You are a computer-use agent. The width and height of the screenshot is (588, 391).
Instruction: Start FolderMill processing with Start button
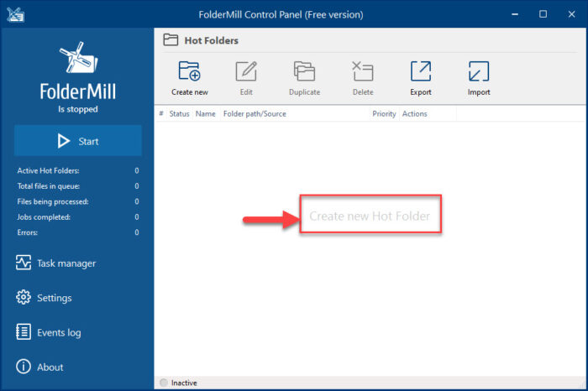pos(78,140)
